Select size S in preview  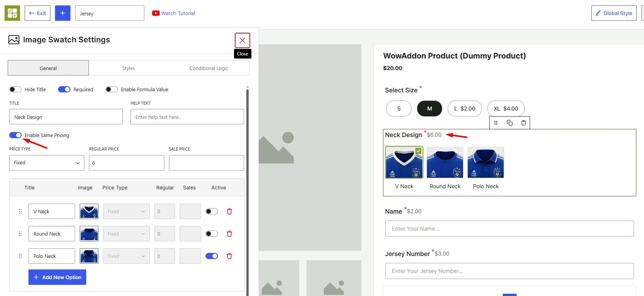coord(399,109)
